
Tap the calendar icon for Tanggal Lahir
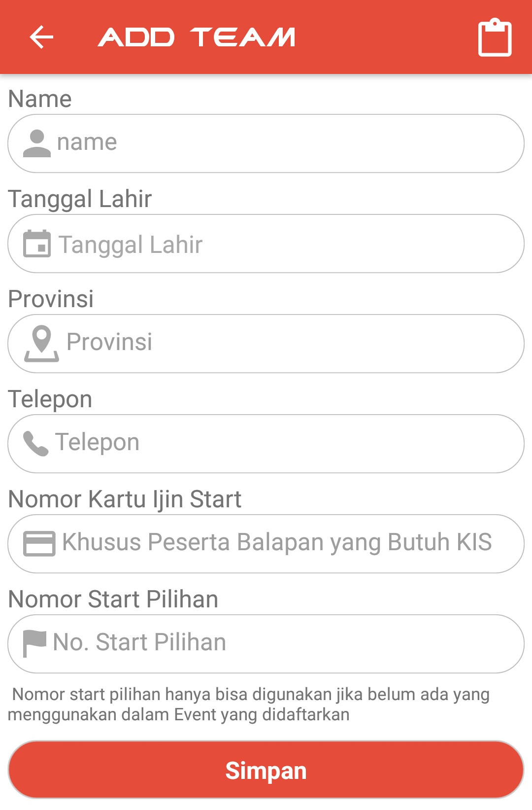tap(37, 244)
